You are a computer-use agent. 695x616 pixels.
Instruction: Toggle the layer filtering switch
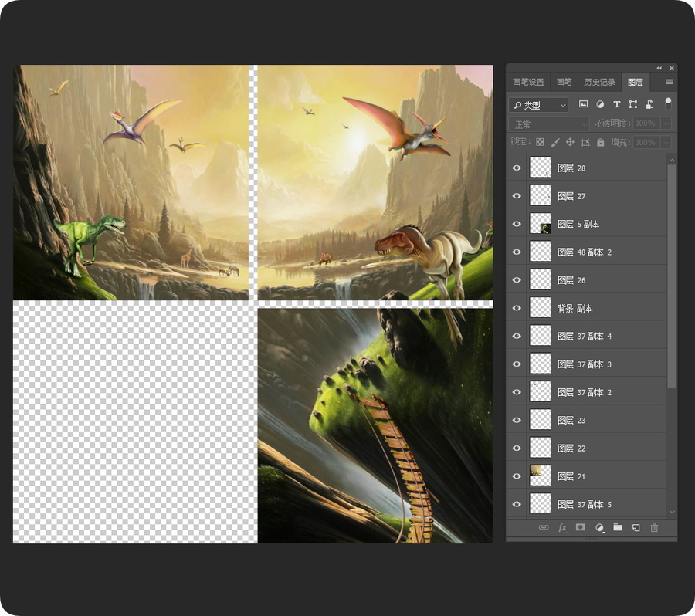[668, 103]
